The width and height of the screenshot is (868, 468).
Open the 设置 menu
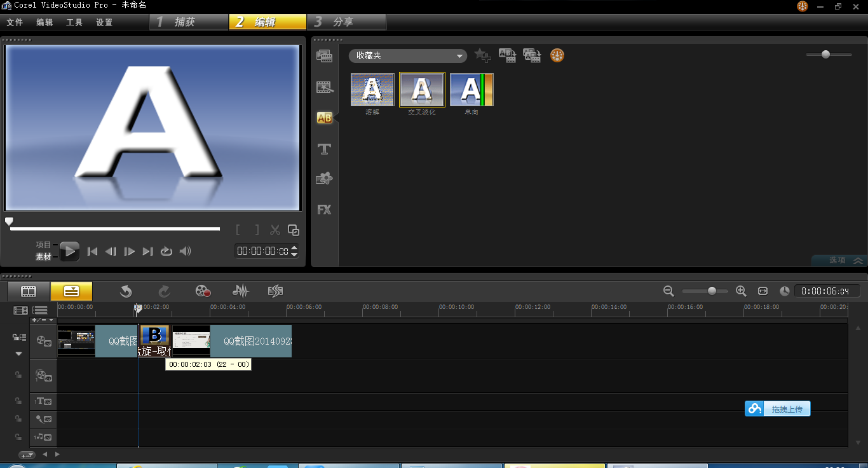pyautogui.click(x=104, y=22)
